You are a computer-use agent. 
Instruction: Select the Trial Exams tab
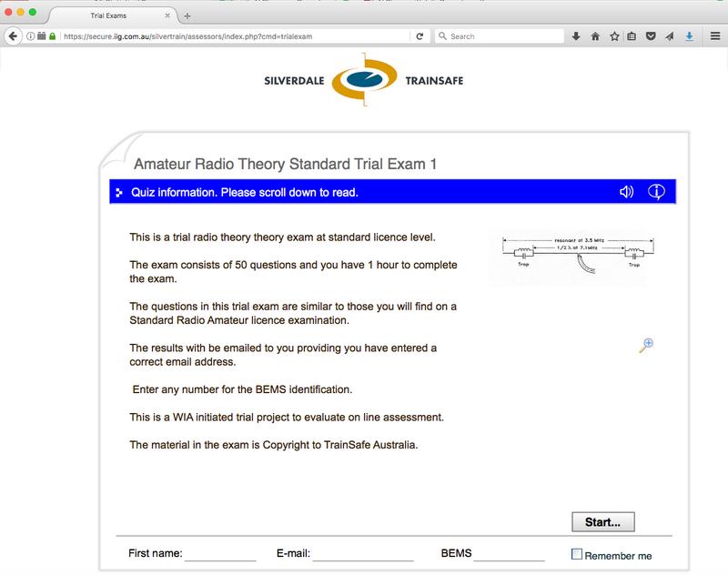tap(109, 15)
